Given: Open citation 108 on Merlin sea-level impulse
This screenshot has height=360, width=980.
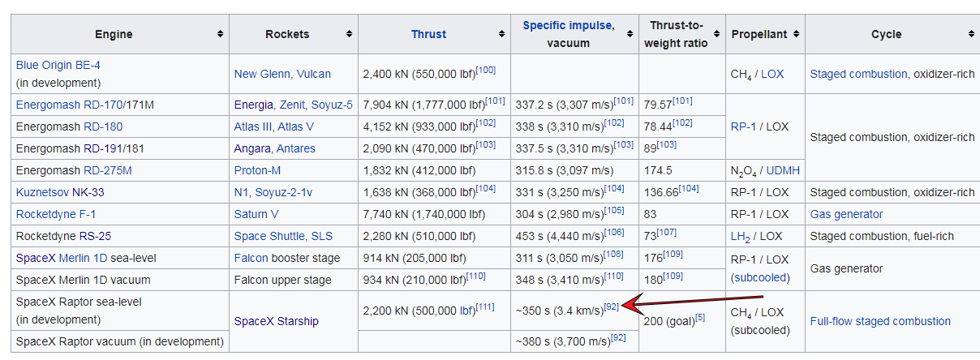Looking at the screenshot, I should [x=612, y=254].
